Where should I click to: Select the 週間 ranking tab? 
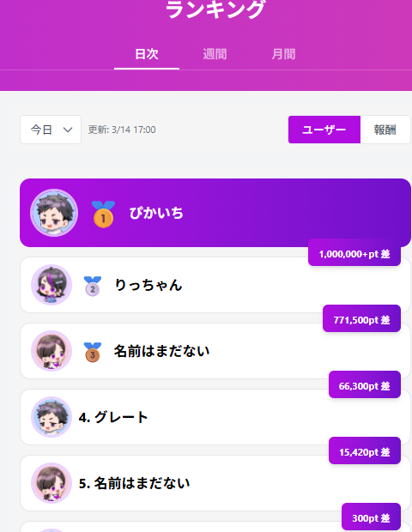point(215,54)
